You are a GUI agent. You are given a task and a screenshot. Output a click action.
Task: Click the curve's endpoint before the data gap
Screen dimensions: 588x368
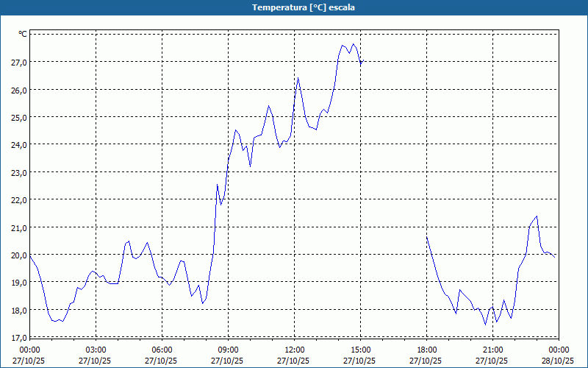pos(362,61)
